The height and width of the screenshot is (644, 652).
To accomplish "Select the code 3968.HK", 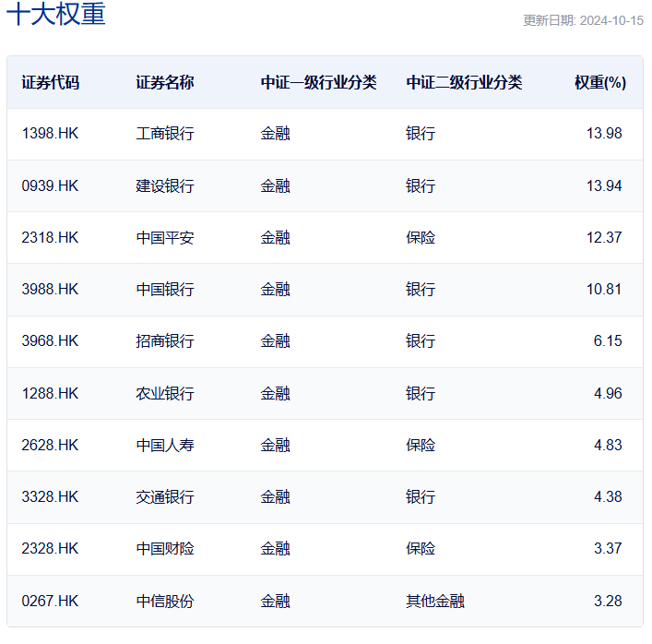I will [x=50, y=340].
